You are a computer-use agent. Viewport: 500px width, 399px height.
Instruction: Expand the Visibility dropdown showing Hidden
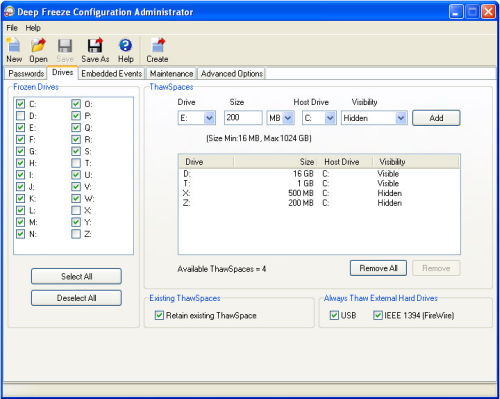(x=401, y=118)
